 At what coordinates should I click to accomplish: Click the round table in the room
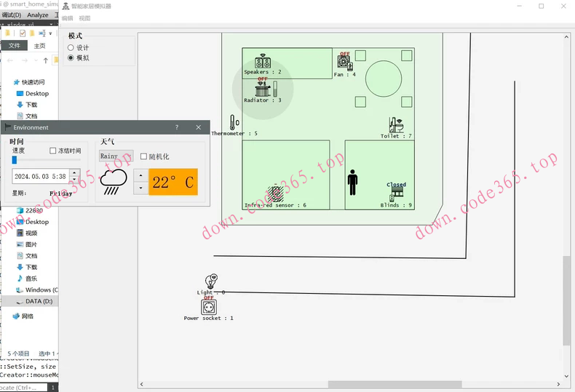click(x=383, y=79)
